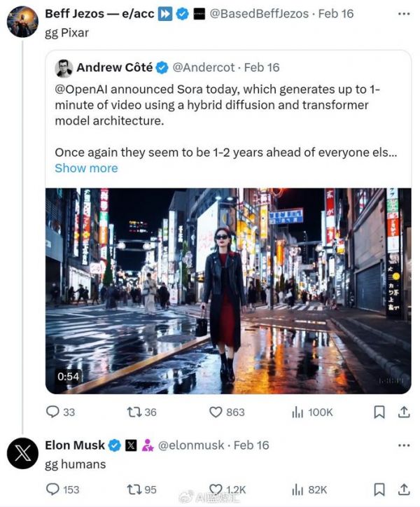Open more options for Elon Musk tweet

pyautogui.click(x=403, y=445)
